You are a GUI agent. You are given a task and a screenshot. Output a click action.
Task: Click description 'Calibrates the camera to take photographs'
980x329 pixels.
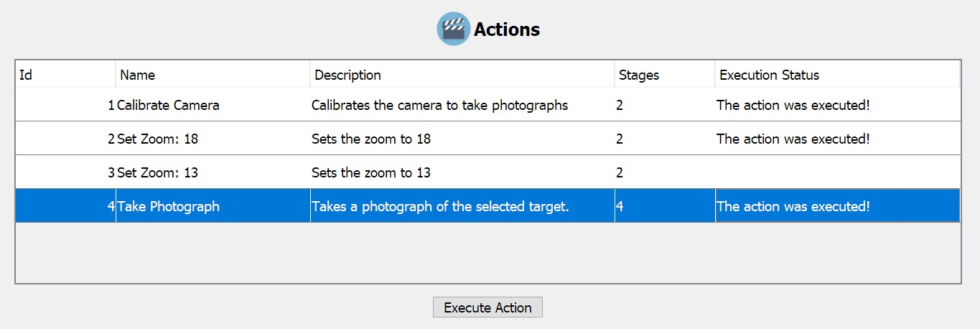(x=439, y=106)
